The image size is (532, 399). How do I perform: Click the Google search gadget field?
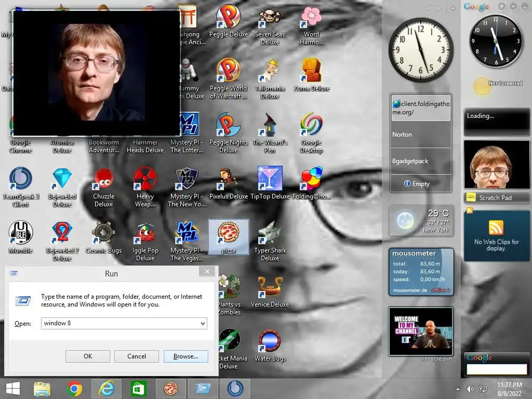tap(497, 369)
